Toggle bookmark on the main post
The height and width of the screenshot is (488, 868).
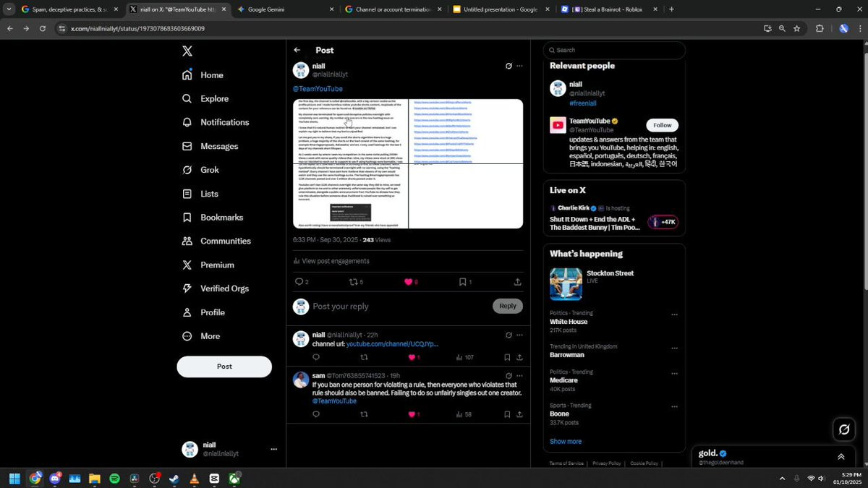point(463,282)
